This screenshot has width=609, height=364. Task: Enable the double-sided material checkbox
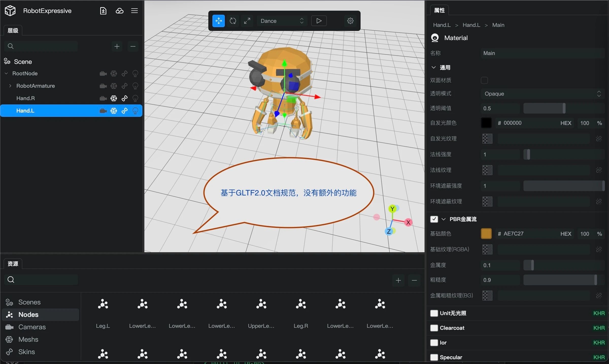pyautogui.click(x=484, y=80)
